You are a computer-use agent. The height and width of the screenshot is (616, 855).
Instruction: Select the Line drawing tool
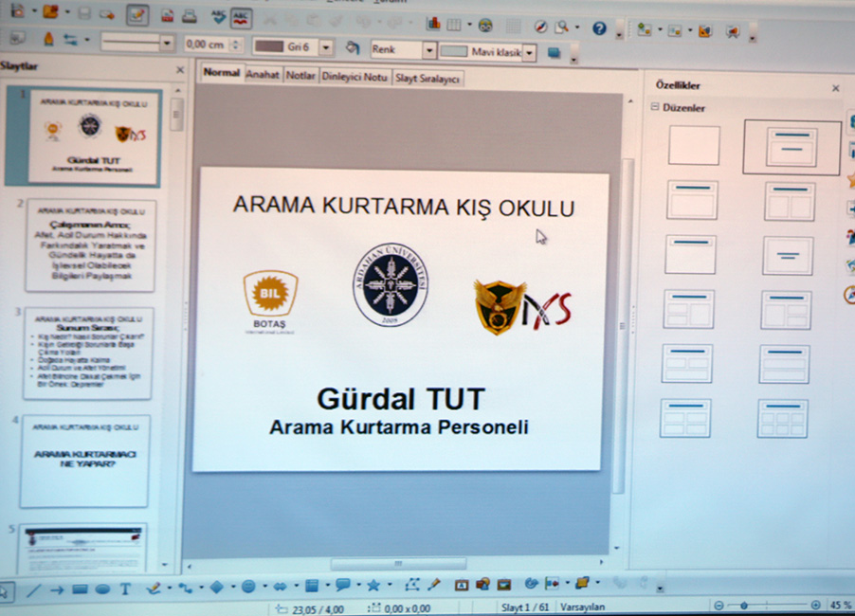pos(34,589)
